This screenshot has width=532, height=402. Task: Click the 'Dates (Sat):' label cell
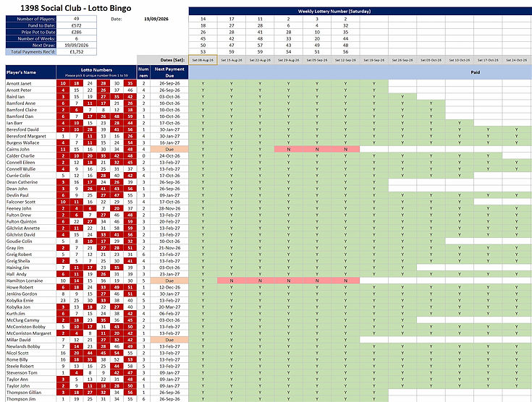(x=163, y=60)
